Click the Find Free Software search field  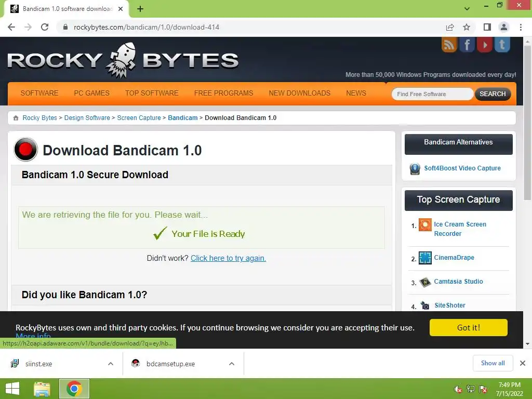click(432, 94)
